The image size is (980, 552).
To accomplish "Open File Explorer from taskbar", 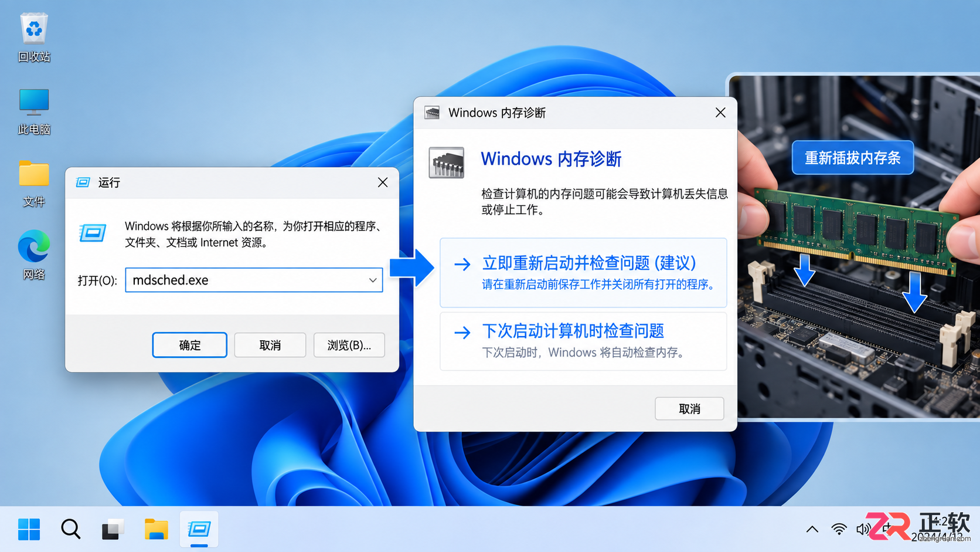I will [156, 529].
